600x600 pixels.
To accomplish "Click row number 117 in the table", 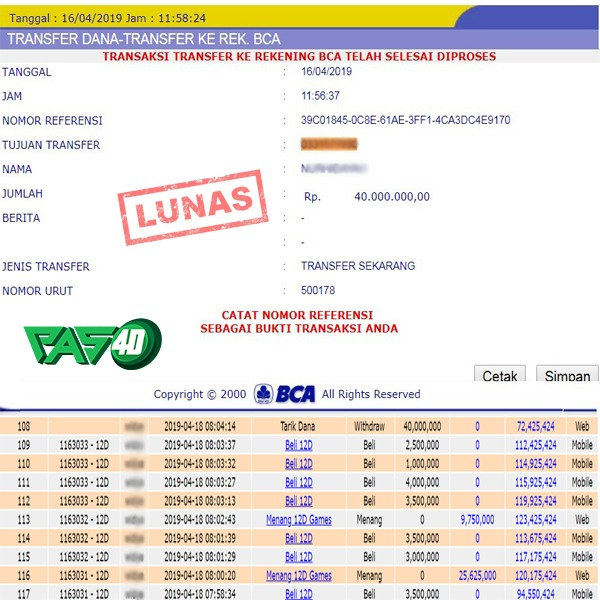I will coord(23,594).
